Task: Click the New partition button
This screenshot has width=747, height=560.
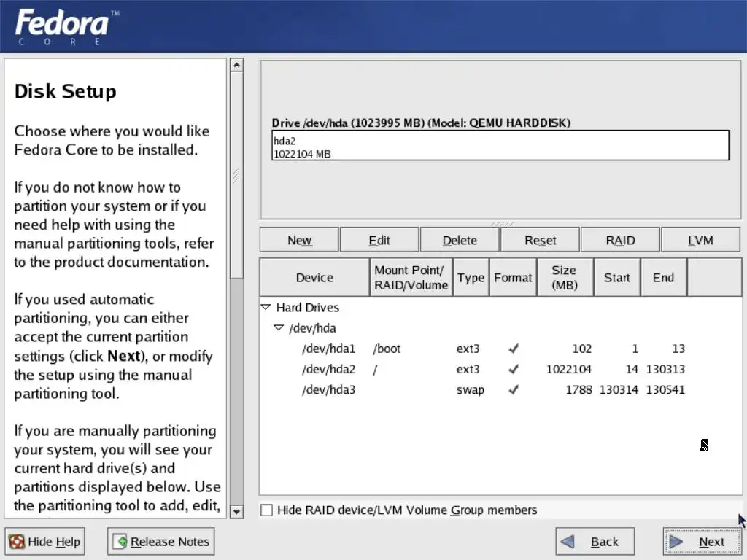Action: [x=299, y=240]
